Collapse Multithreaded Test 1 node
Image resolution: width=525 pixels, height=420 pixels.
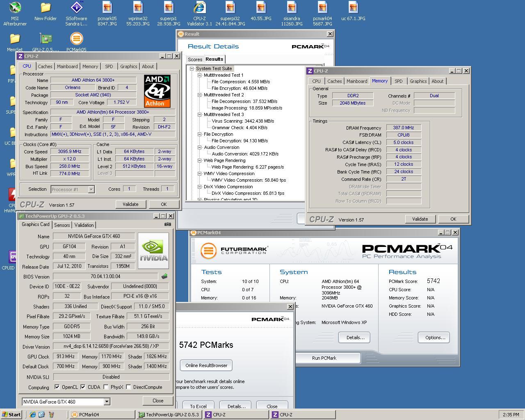pyautogui.click(x=199, y=75)
